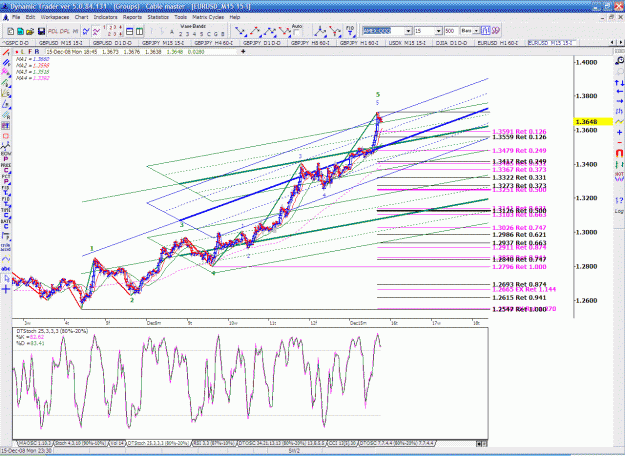The height and width of the screenshot is (456, 625).
Task: Switch to the ^GSPC D-D tab
Action: [x=17, y=43]
